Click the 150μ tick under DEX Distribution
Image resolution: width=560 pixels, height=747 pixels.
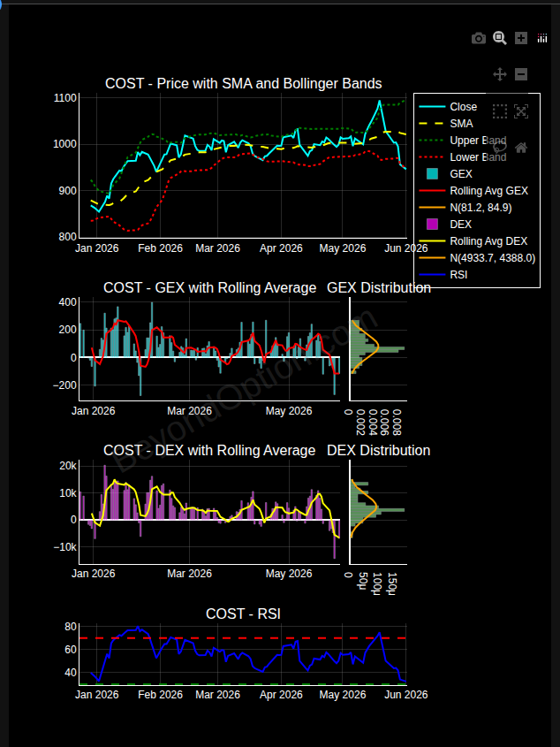(391, 583)
